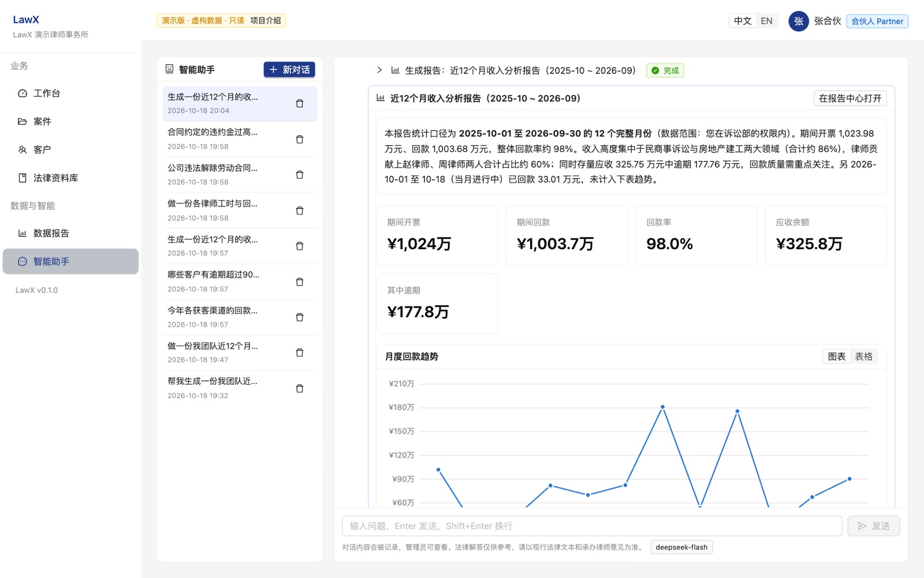Image resolution: width=924 pixels, height=578 pixels.
Task: Collapse the 生成报告 step with chevron
Action: (379, 70)
